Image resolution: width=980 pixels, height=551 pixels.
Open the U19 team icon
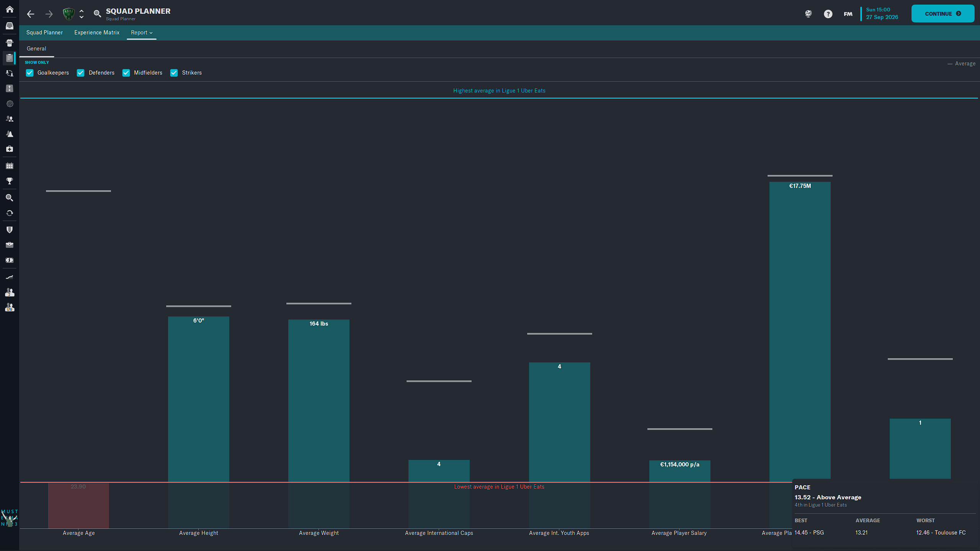(x=10, y=308)
